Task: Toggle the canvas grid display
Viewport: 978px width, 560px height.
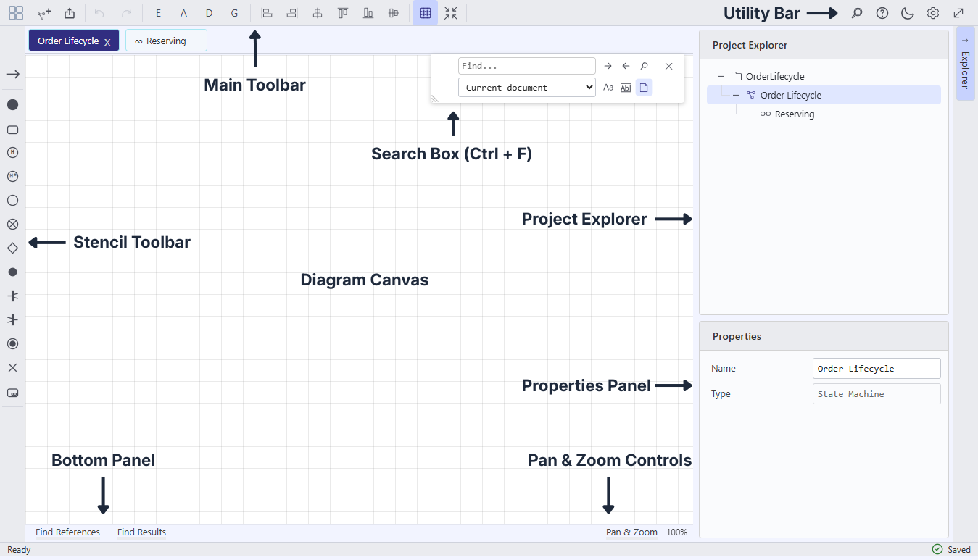Action: pyautogui.click(x=426, y=13)
